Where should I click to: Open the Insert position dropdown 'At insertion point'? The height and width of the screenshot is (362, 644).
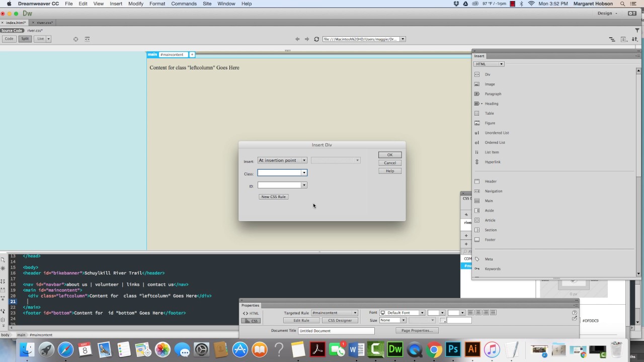(x=282, y=160)
